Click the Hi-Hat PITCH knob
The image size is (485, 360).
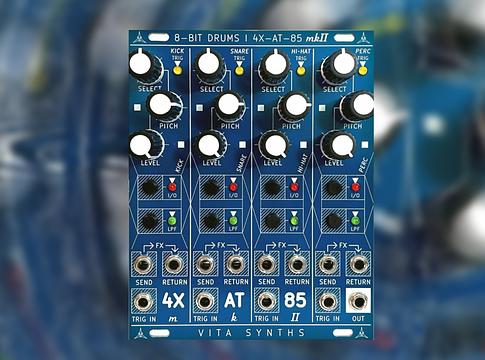[294, 107]
